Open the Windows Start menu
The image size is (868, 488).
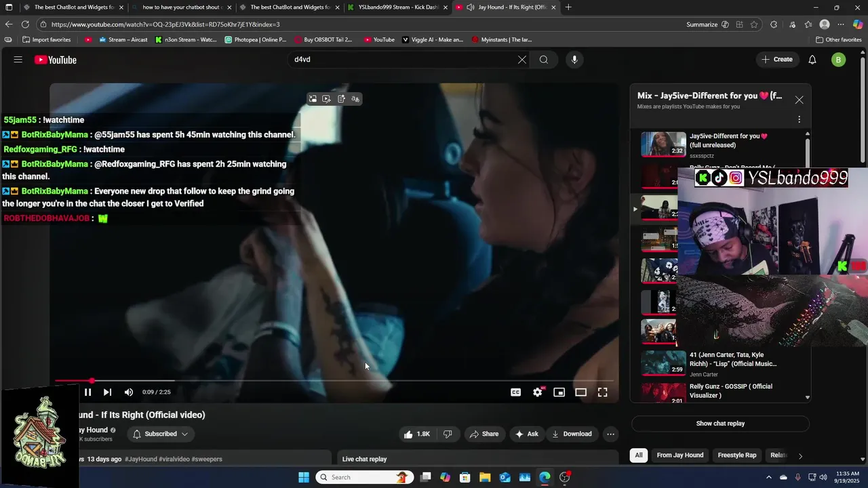pos(304,477)
